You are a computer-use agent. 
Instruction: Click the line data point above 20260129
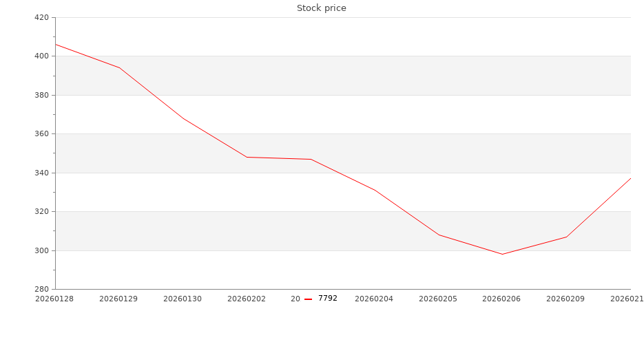point(119,67)
